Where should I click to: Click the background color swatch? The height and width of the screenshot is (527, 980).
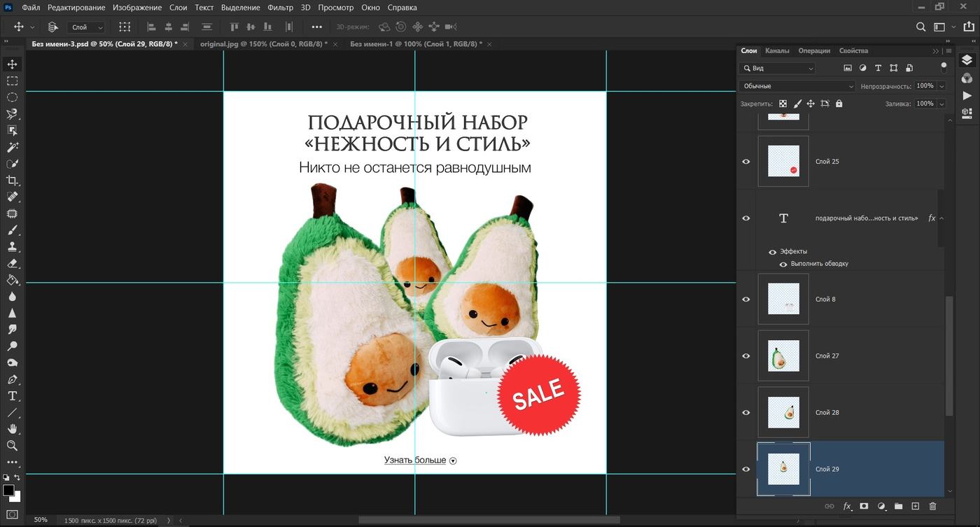[x=16, y=497]
